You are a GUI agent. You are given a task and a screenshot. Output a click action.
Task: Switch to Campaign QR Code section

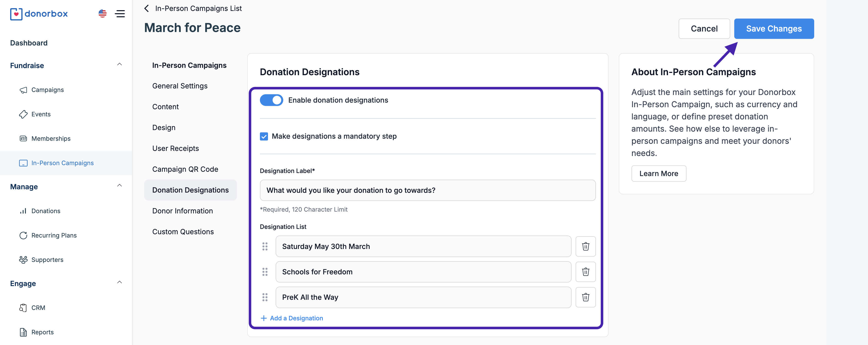185,169
